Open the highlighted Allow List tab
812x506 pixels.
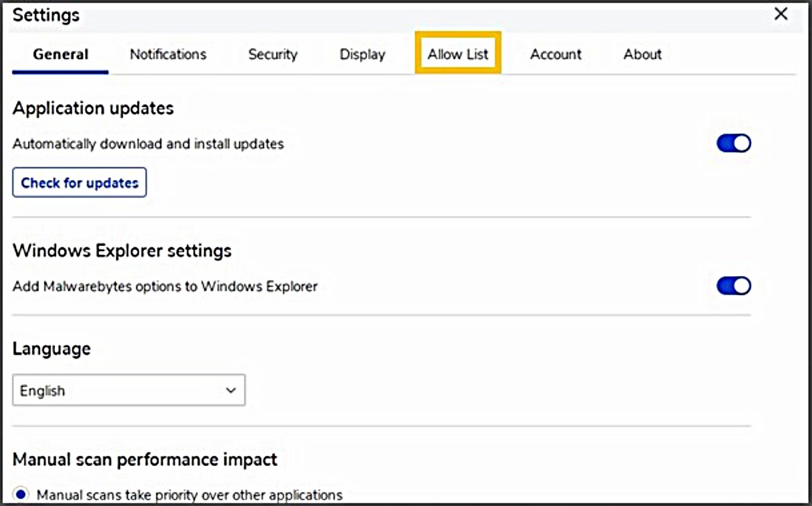click(x=458, y=55)
